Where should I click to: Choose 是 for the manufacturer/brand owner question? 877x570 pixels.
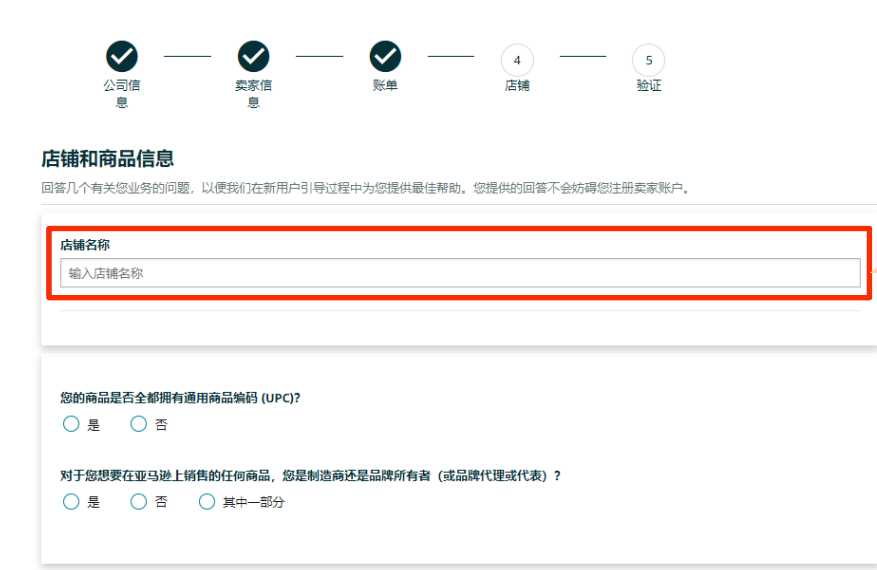click(x=71, y=501)
